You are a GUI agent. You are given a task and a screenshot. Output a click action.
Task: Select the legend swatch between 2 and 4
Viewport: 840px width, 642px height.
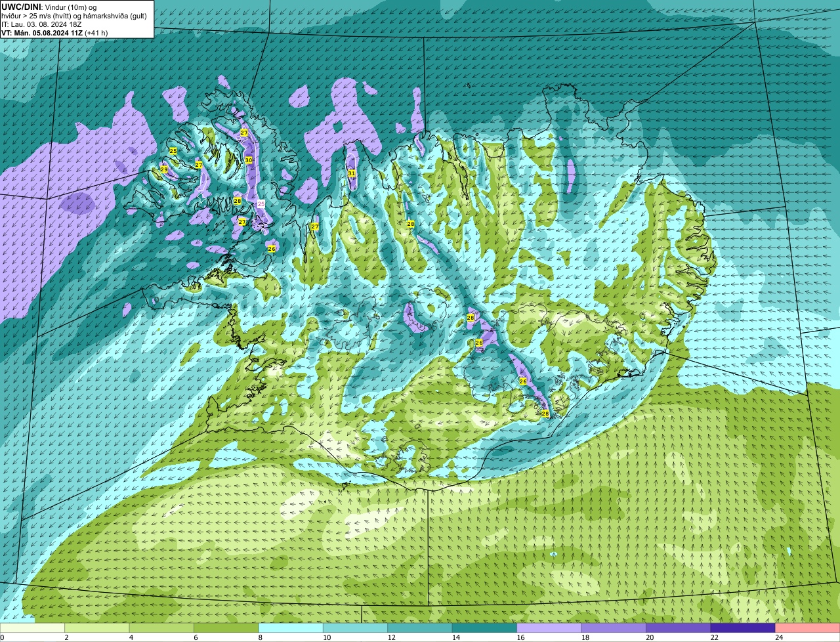97,628
